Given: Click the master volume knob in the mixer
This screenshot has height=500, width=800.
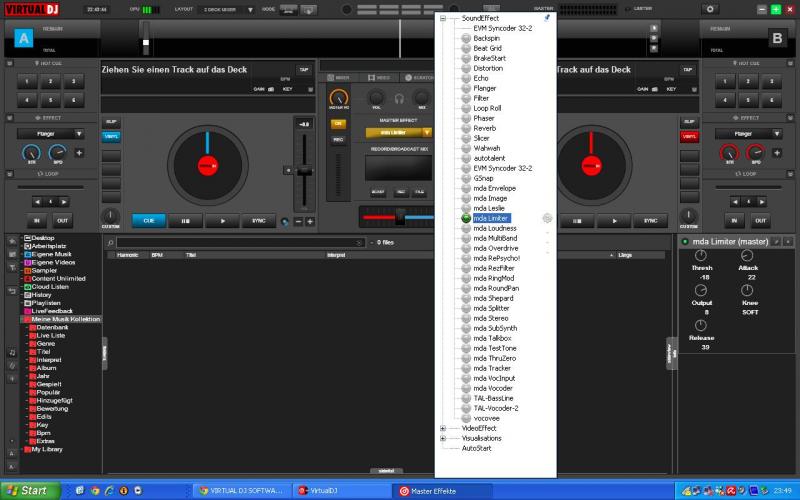Looking at the screenshot, I should click(x=339, y=97).
